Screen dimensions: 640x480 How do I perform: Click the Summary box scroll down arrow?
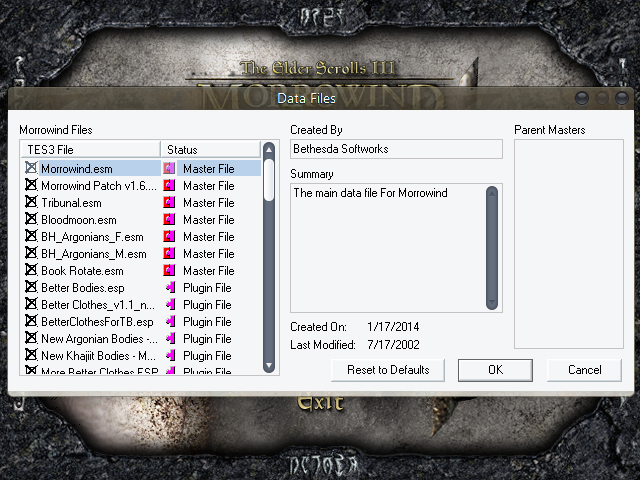click(x=492, y=302)
